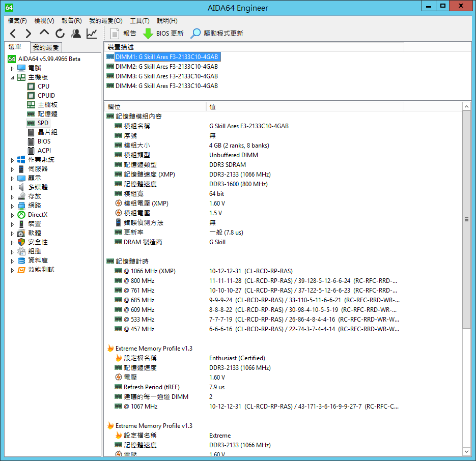The width and height of the screenshot is (476, 461).
Task: Expand the 效能測試 tree node
Action: (x=12, y=270)
